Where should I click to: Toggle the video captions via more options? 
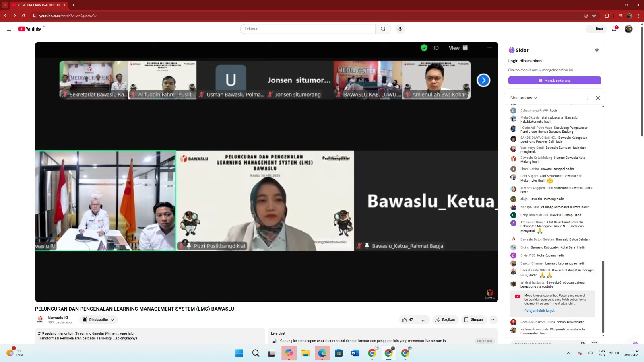coord(493,319)
